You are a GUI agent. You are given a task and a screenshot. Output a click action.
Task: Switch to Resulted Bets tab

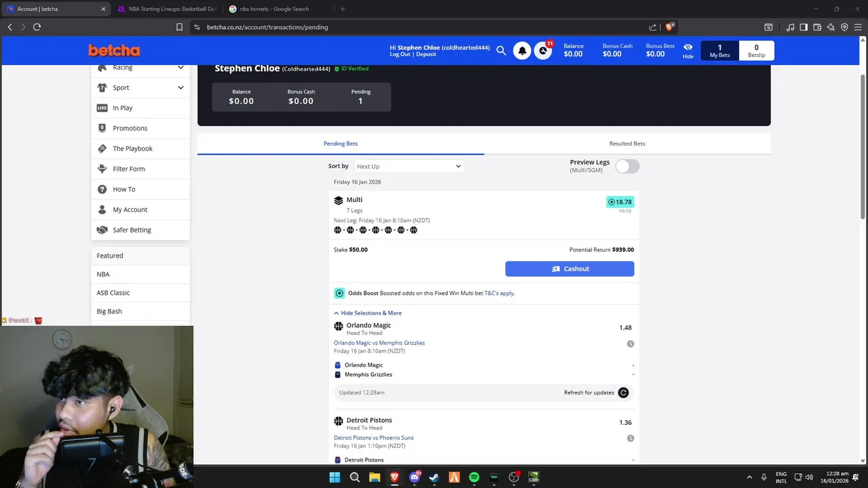(627, 144)
